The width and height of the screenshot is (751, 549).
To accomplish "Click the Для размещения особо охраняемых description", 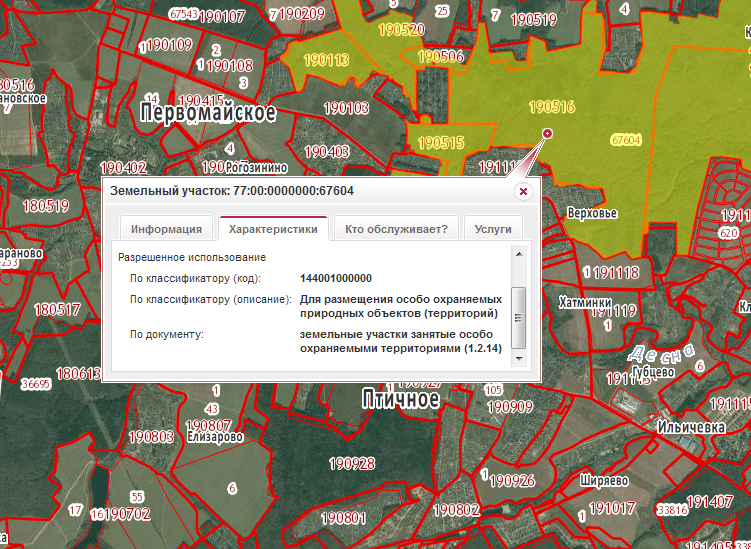I will (x=401, y=307).
